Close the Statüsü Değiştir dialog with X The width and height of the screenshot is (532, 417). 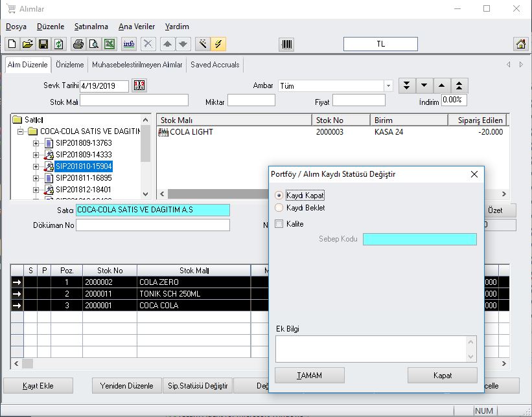[x=474, y=174]
